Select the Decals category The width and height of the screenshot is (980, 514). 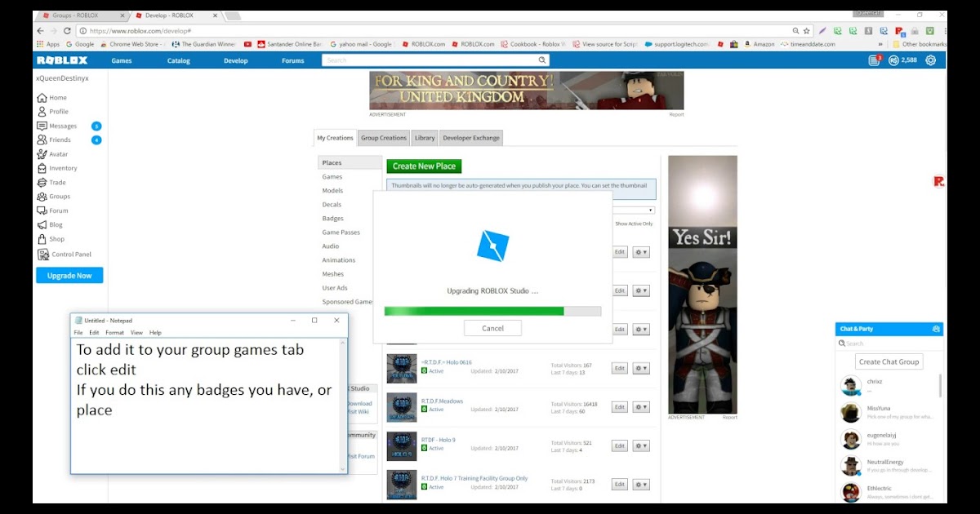(332, 205)
